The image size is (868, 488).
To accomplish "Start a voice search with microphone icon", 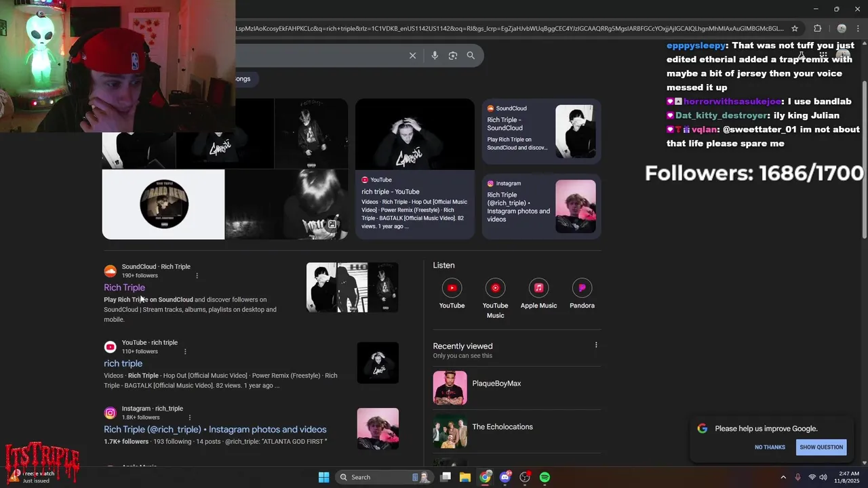I will click(435, 56).
